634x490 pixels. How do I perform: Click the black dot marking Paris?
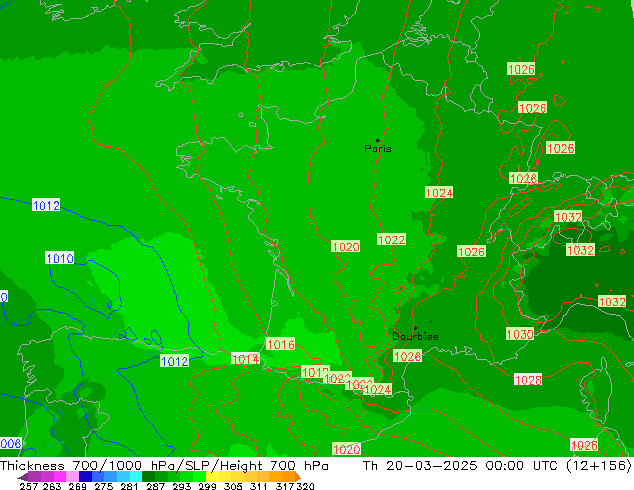click(378, 140)
